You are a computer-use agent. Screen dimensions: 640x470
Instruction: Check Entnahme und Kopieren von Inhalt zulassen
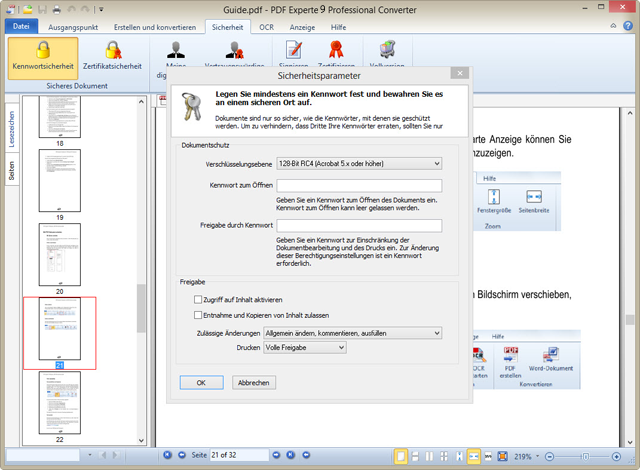(x=198, y=315)
